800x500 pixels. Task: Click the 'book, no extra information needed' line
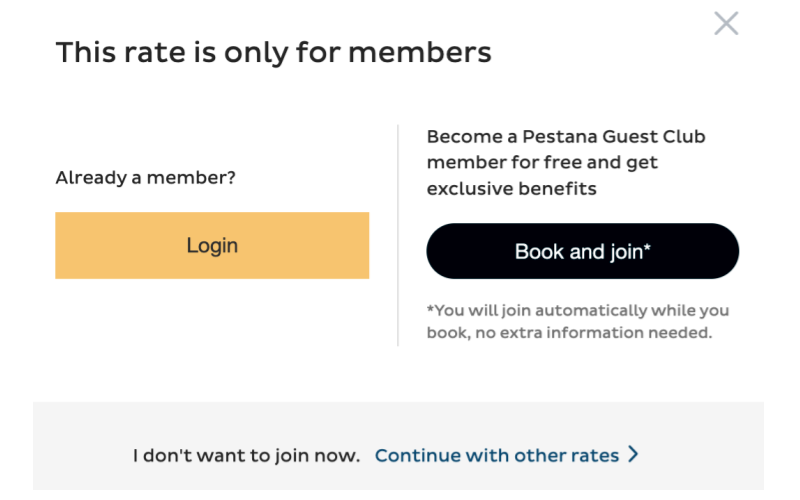tap(569, 332)
